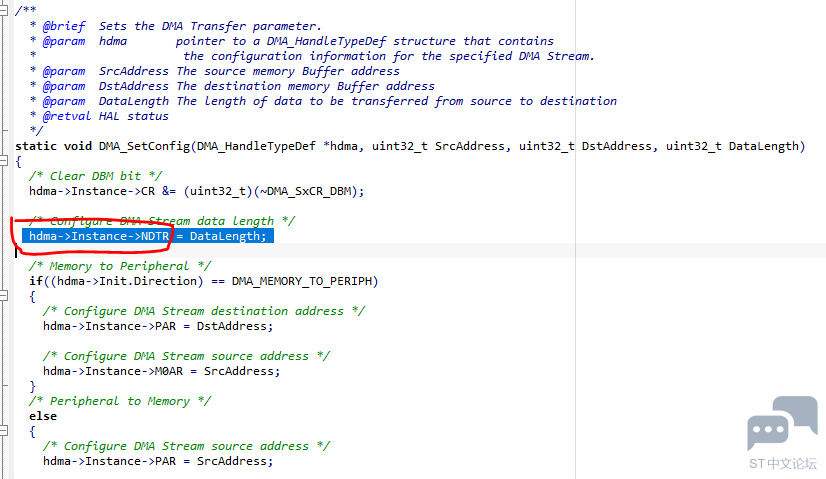Click the first 'Configure DMA Stream source address' comment
Image resolution: width=826 pixels, height=479 pixels.
(186, 356)
